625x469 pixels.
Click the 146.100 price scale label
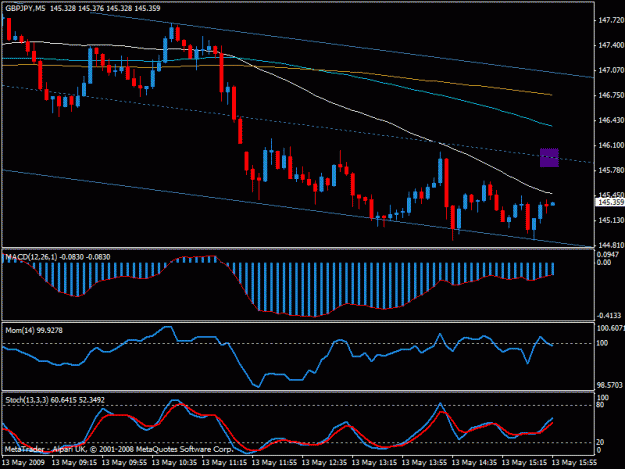pyautogui.click(x=611, y=145)
